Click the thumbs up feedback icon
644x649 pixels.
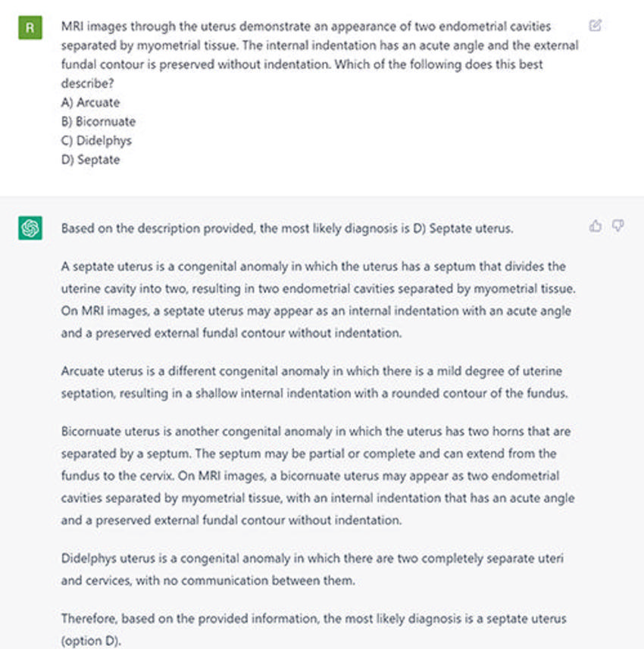click(596, 226)
